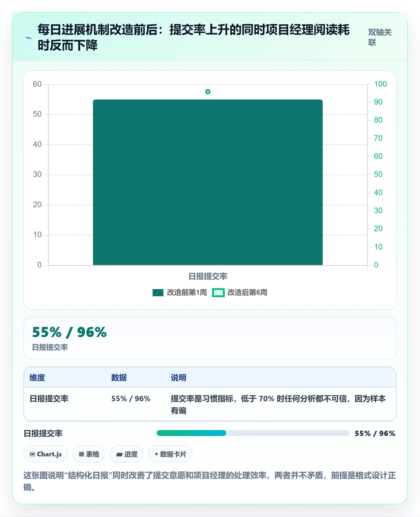Click the 表格 chip

pyautogui.click(x=89, y=454)
